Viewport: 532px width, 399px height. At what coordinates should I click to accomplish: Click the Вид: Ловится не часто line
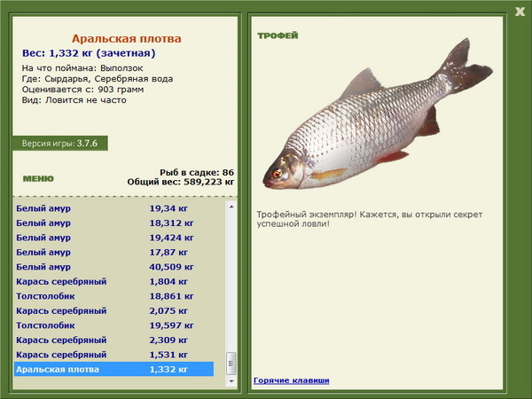tap(74, 100)
